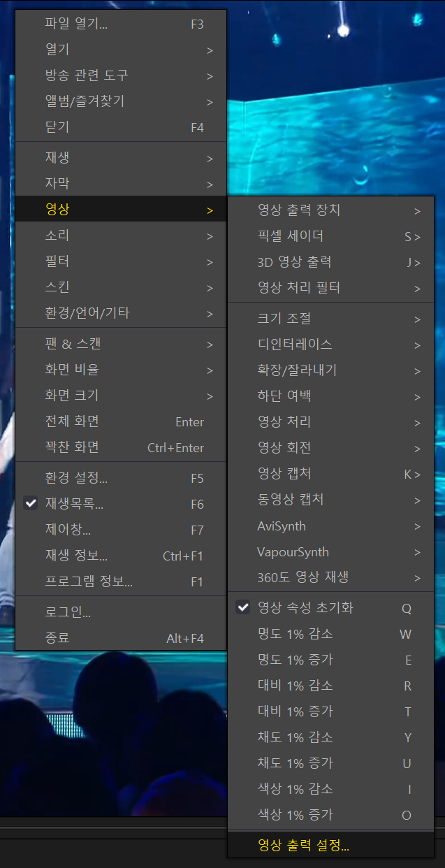Viewport: 445px width, 868px height.
Task: Open 픽셀 세이더 submenu
Action: 330,236
